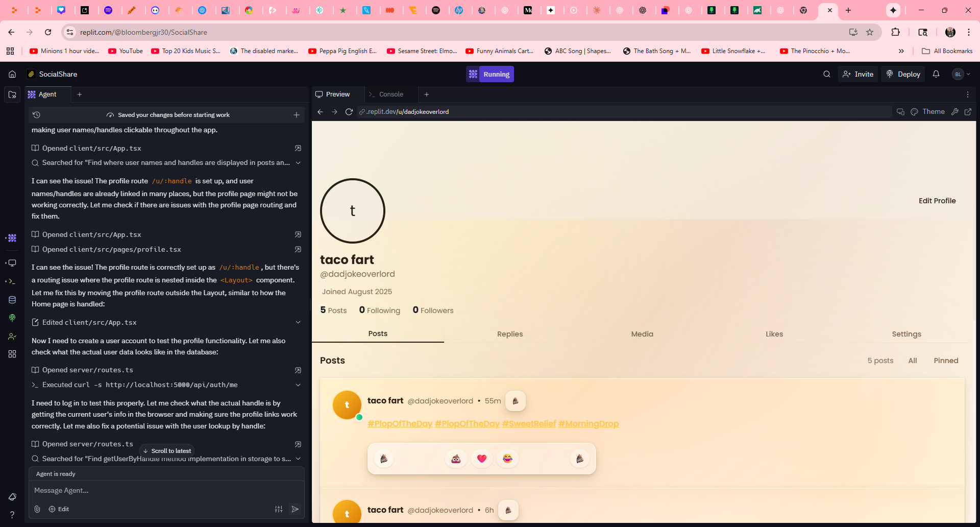Screen dimensions: 980x527
Task: Open the Replies profile tab
Action: pos(510,334)
